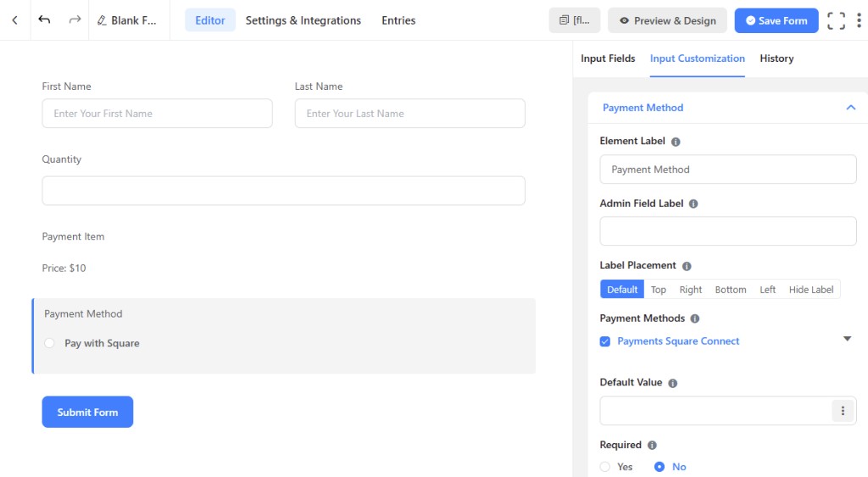Select the Payment Method field in form
Screen dimensions: 868x477
pos(283,336)
